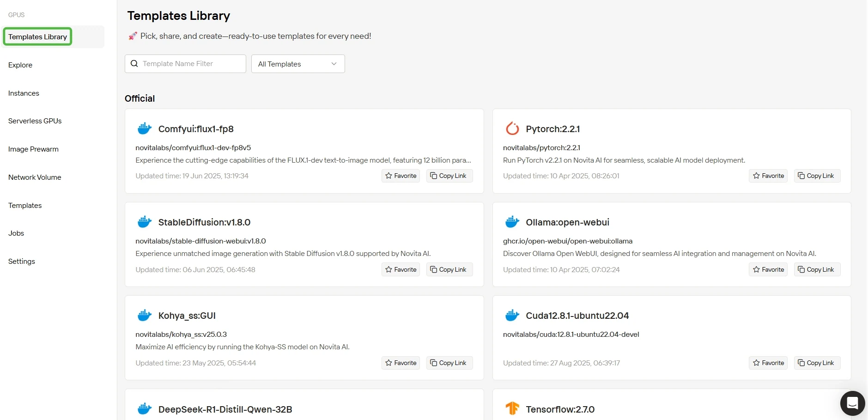Copy link for Kohya_ss:GUI template
Screen dimensions: 868x420
click(x=449, y=363)
